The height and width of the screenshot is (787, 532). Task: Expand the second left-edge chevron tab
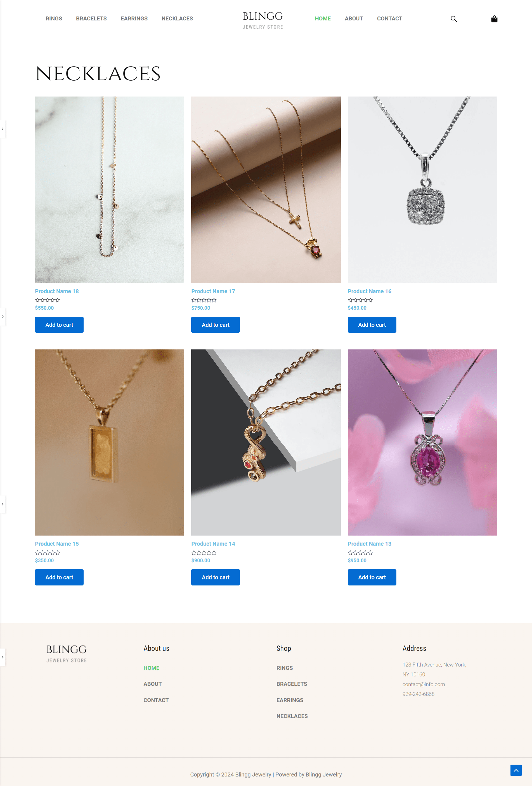3,316
